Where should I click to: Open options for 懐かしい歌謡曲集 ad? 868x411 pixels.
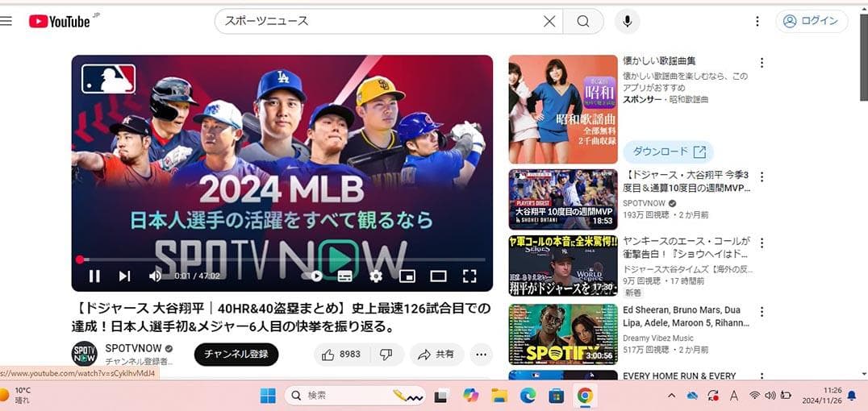click(762, 63)
